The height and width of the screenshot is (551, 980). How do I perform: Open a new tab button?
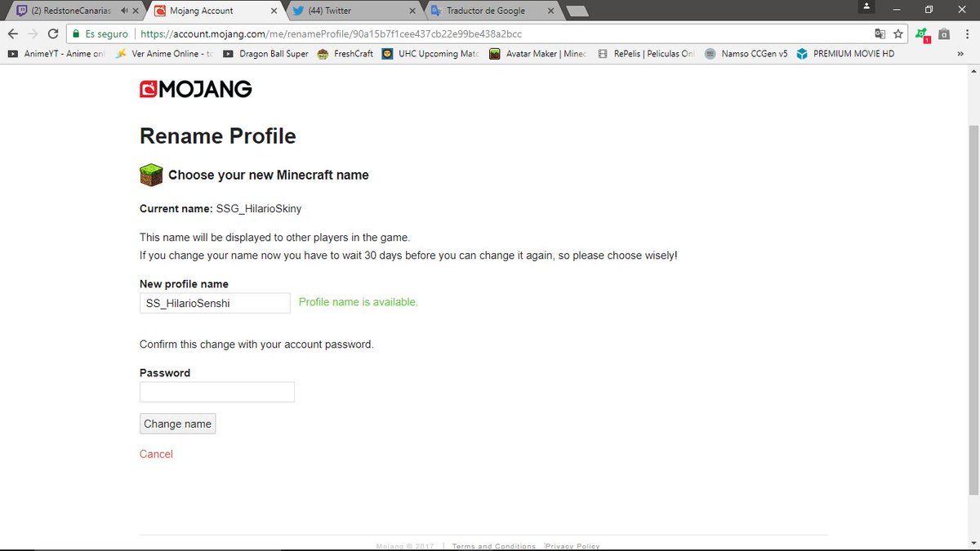click(x=577, y=11)
